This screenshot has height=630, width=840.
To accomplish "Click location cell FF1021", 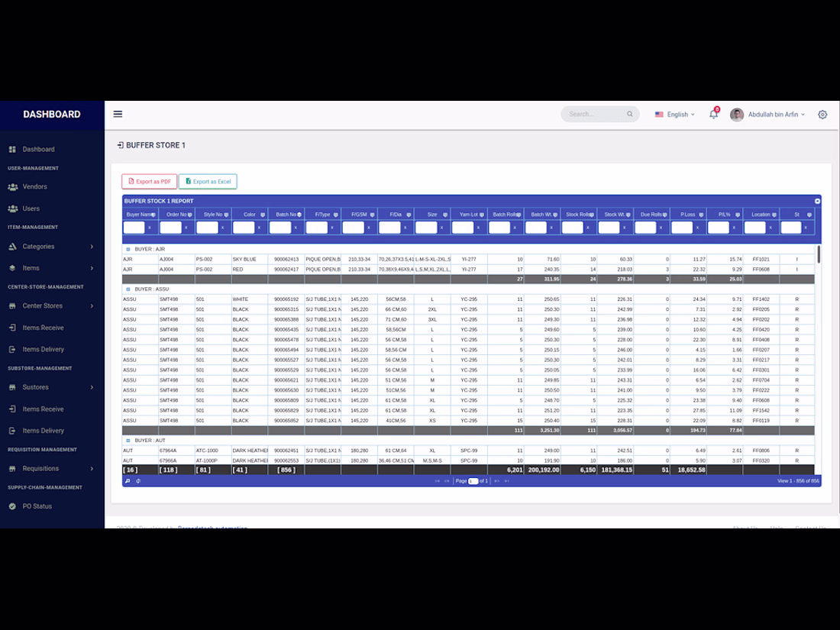I will click(761, 260).
